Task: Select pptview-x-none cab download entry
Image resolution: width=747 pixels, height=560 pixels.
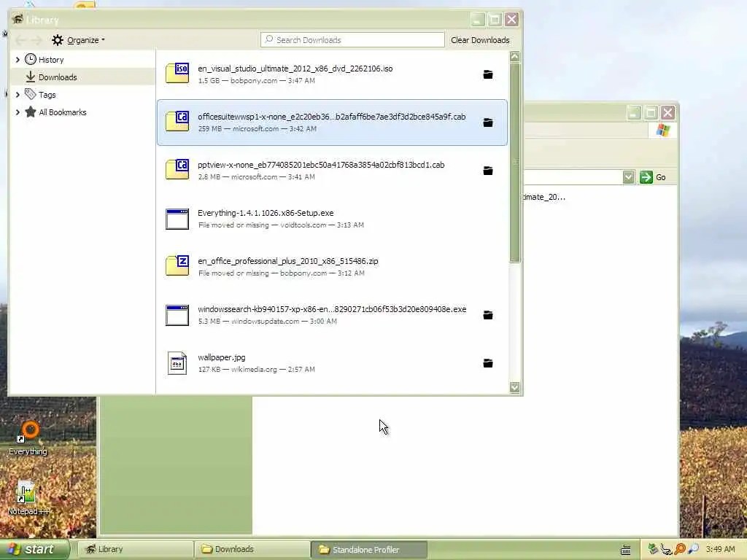Action: [332, 171]
